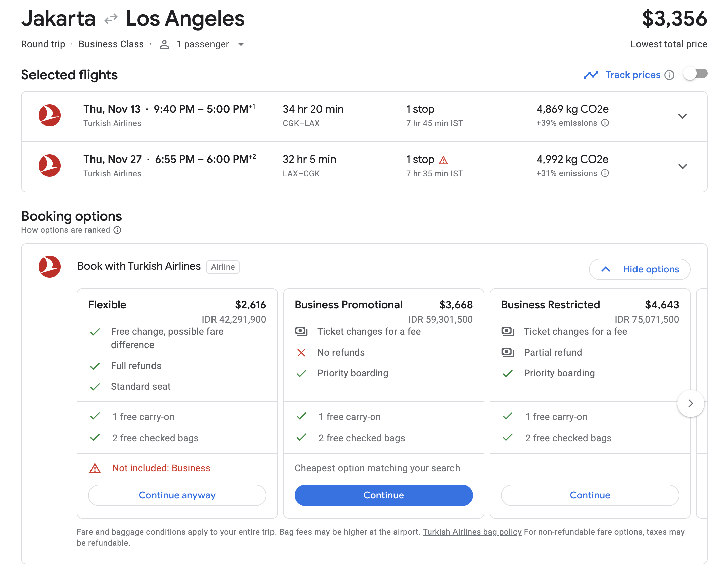Click the No refunds red X icon
The height and width of the screenshot is (569, 728).
point(301,353)
